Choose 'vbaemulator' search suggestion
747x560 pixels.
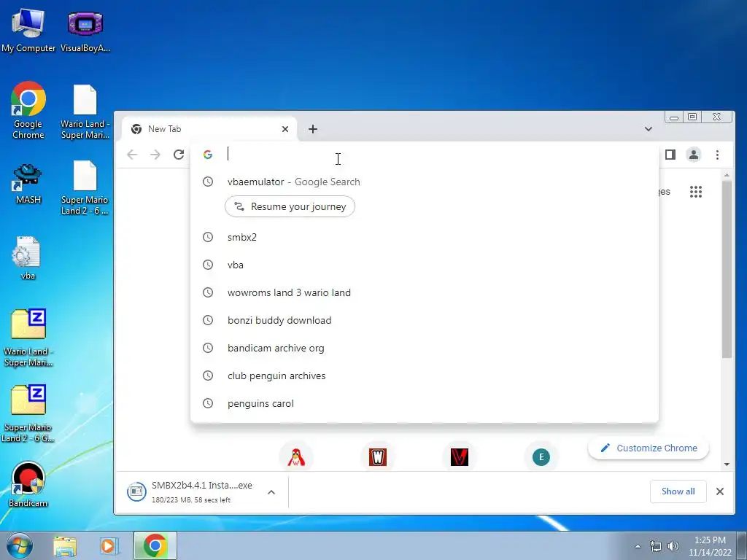(424, 182)
